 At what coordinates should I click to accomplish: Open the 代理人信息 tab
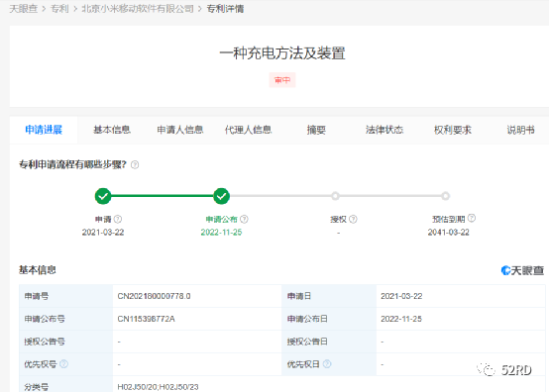pyautogui.click(x=248, y=130)
